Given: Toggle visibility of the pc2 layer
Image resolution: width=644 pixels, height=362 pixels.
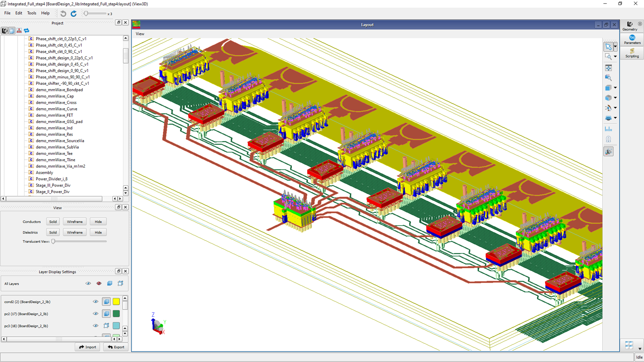Looking at the screenshot, I should 95,314.
